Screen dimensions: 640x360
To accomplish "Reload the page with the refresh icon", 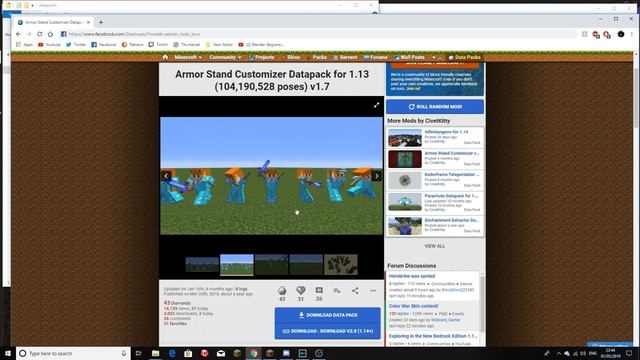I will click(x=40, y=34).
